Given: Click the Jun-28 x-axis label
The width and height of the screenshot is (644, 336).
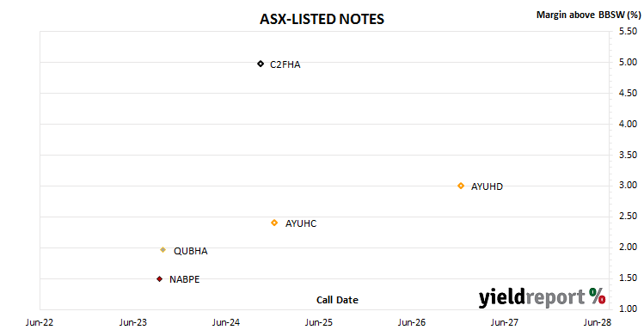Looking at the screenshot, I should coord(598,322).
